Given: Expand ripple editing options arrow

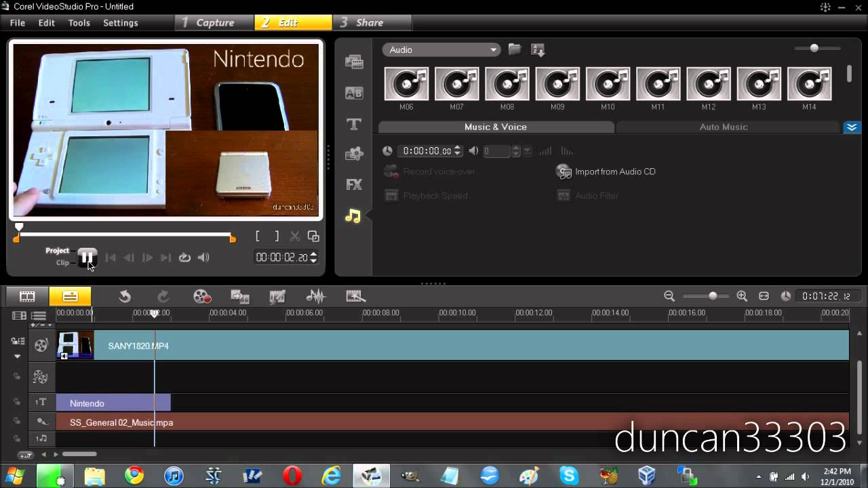Looking at the screenshot, I should click(x=18, y=356).
